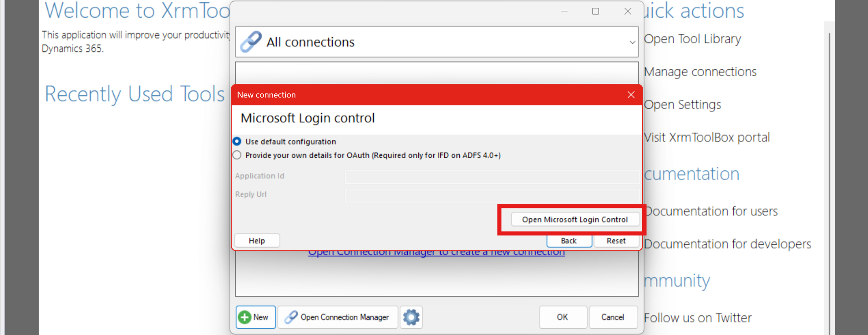This screenshot has width=868, height=335.
Task: Click the Help button
Action: pos(257,241)
